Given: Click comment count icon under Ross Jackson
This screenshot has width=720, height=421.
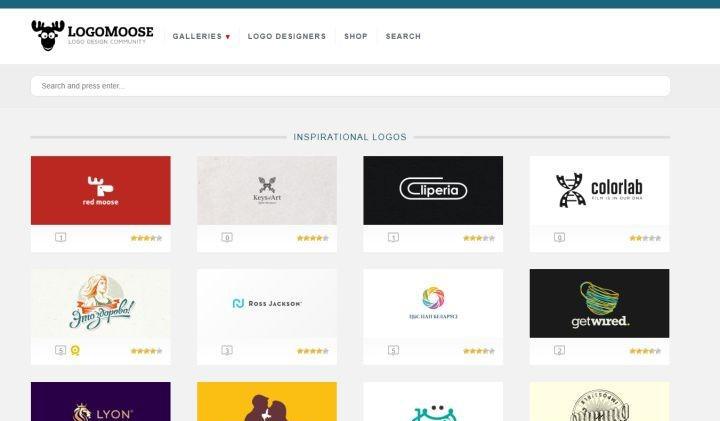Looking at the screenshot, I should (227, 350).
